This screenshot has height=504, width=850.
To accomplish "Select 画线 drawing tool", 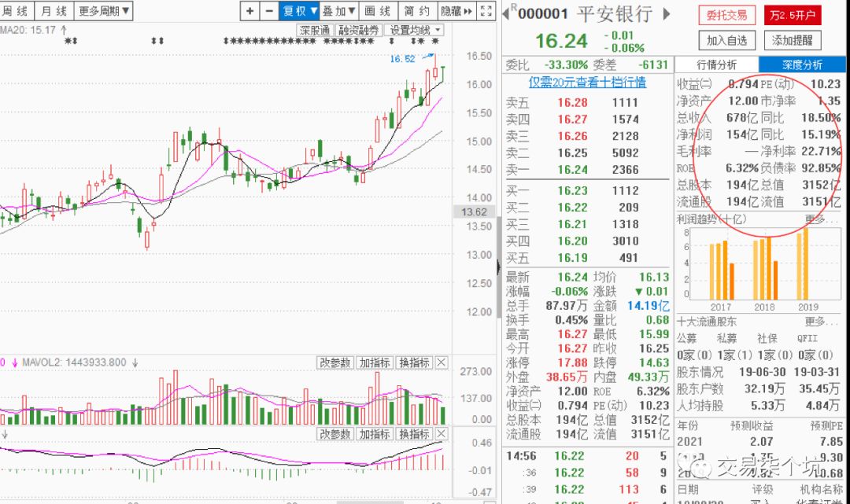I will (378, 11).
